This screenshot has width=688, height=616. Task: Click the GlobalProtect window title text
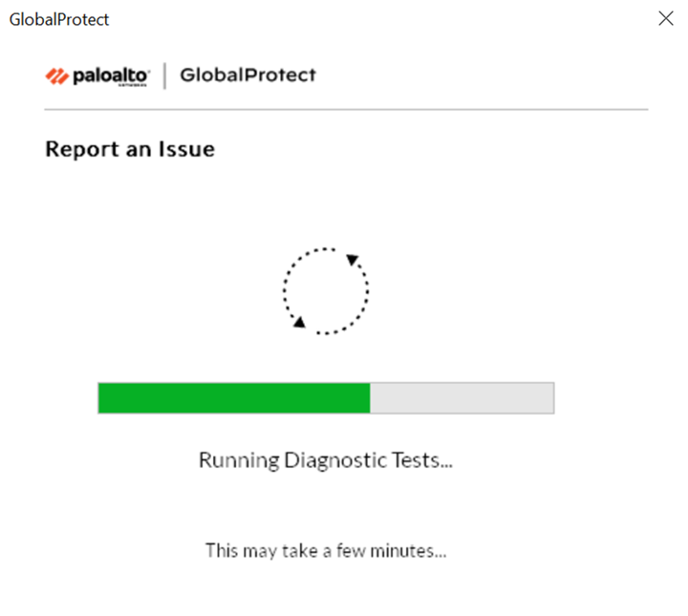point(58,19)
